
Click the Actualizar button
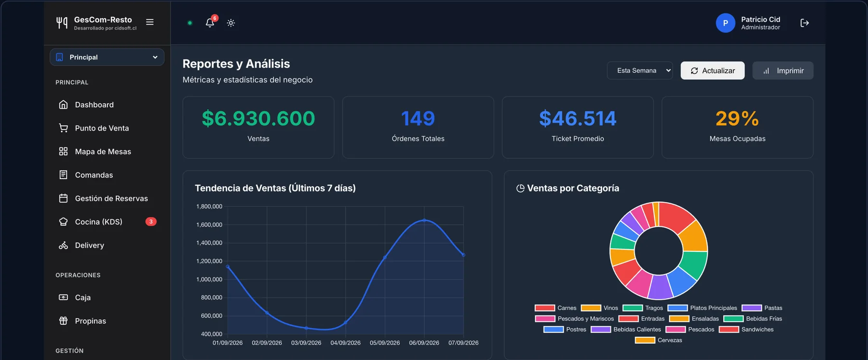pos(712,70)
